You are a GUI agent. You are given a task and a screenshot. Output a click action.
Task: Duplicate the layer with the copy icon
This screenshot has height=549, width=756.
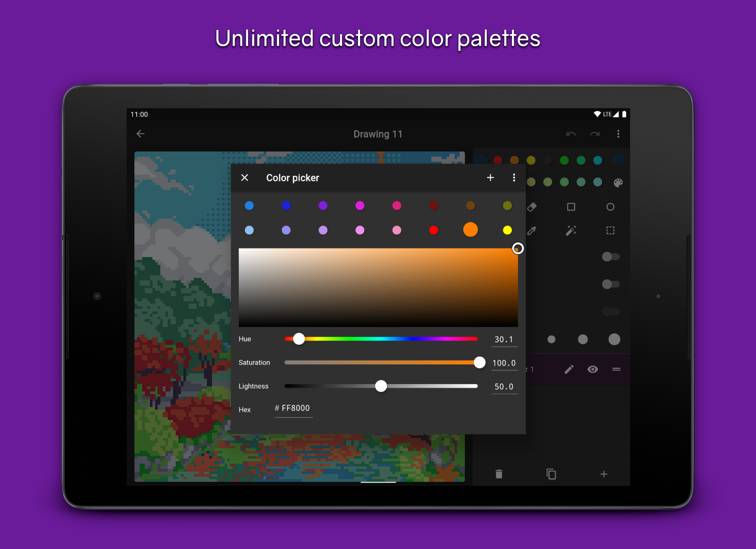tap(551, 474)
